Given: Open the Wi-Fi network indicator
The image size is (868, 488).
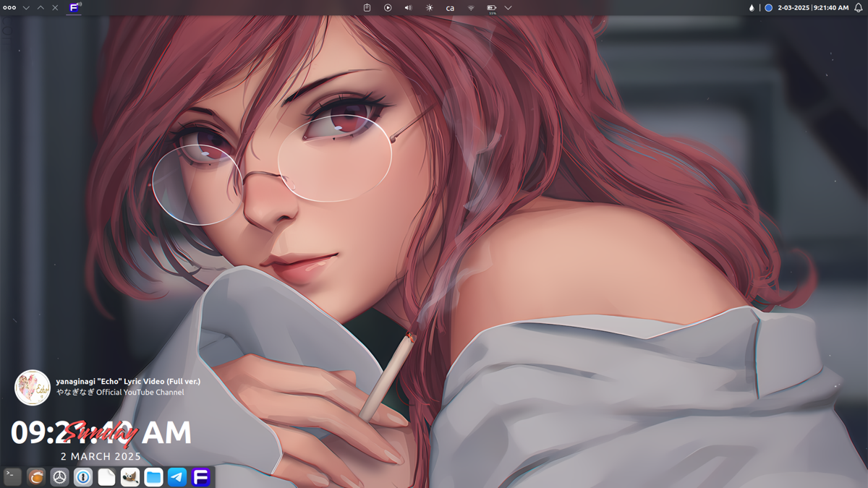Looking at the screenshot, I should [x=471, y=8].
